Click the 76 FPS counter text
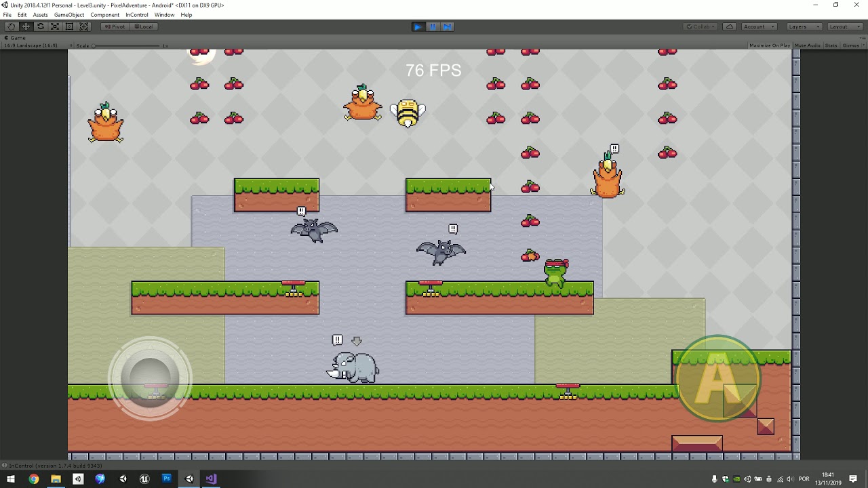The width and height of the screenshot is (868, 488). coord(433,70)
